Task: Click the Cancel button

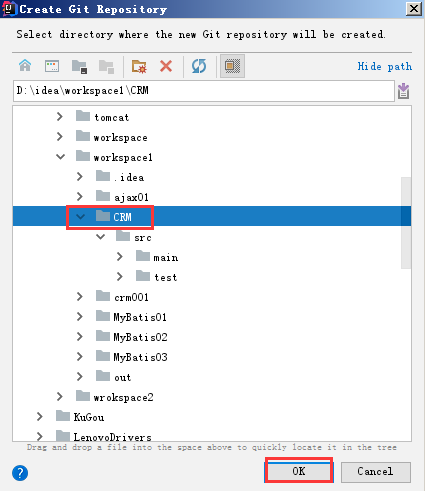Action: point(375,471)
